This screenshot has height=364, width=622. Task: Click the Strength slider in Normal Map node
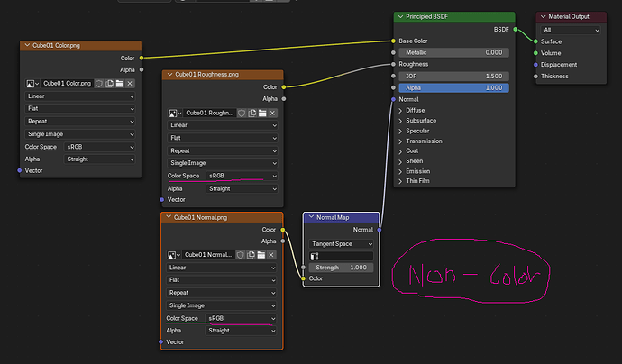pos(341,268)
